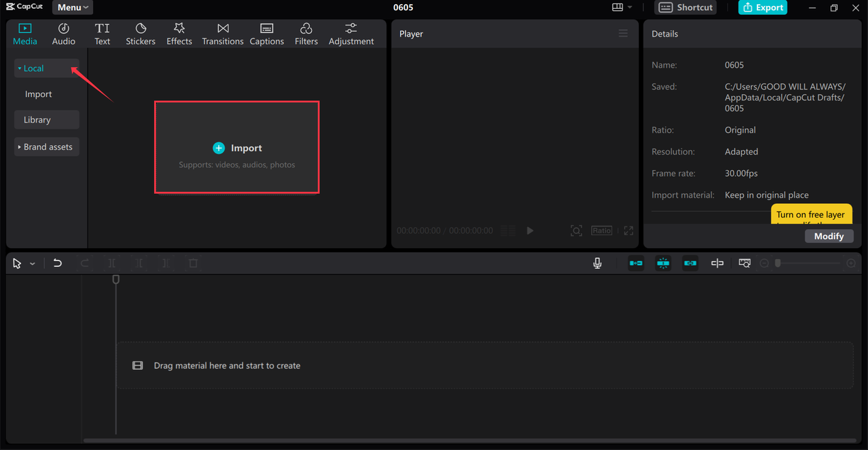Click the Resolution 'Adapted' value
The image size is (868, 450).
pos(741,152)
